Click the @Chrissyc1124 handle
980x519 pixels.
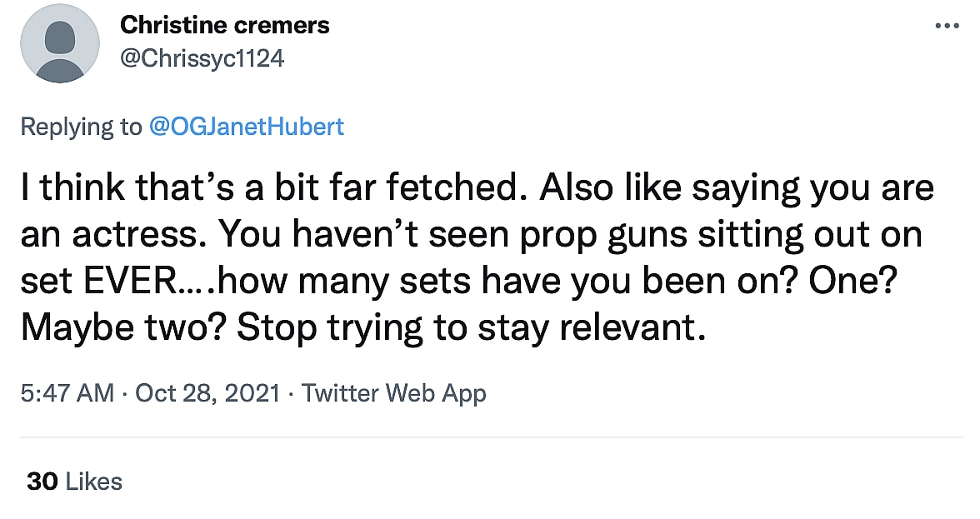[202, 59]
